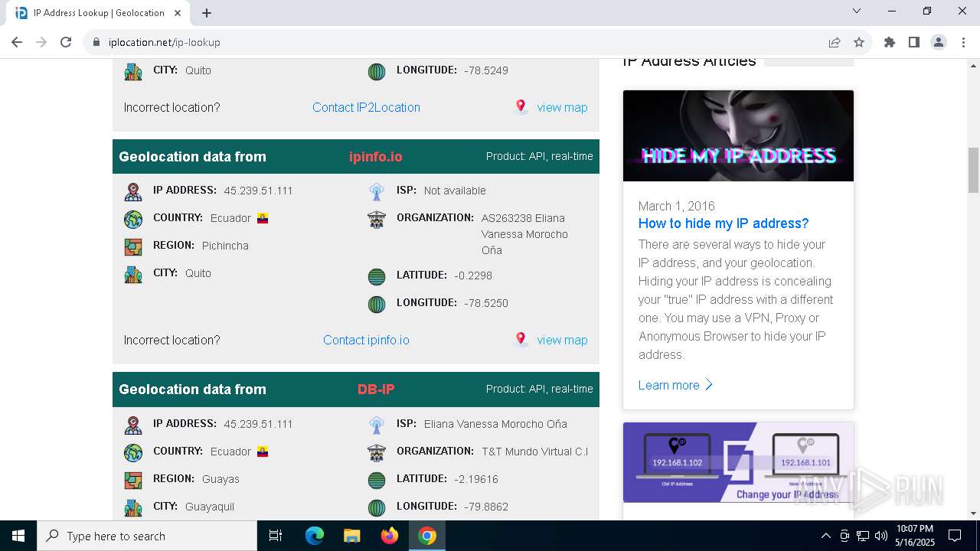This screenshot has height=551, width=980.
Task: Open the notification center icon
Action: 955,536
